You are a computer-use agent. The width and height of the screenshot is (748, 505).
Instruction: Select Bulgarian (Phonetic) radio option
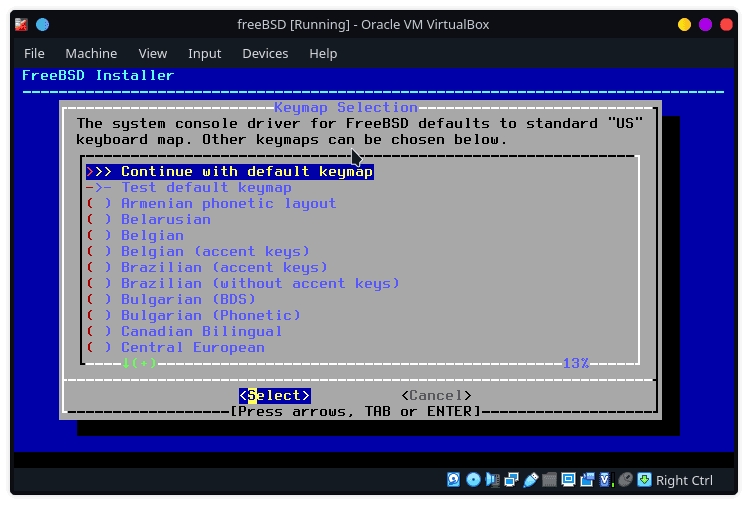click(193, 315)
